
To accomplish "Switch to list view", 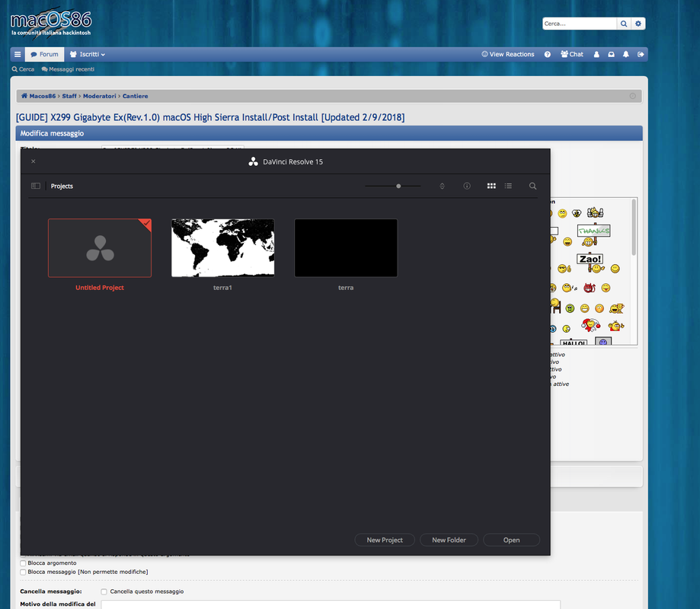I will 508,186.
